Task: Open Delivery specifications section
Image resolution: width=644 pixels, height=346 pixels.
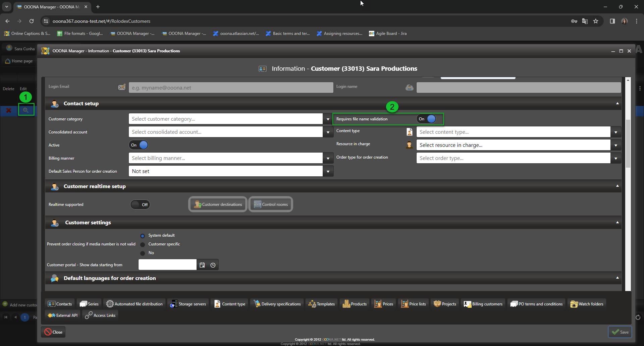Action: pyautogui.click(x=277, y=304)
